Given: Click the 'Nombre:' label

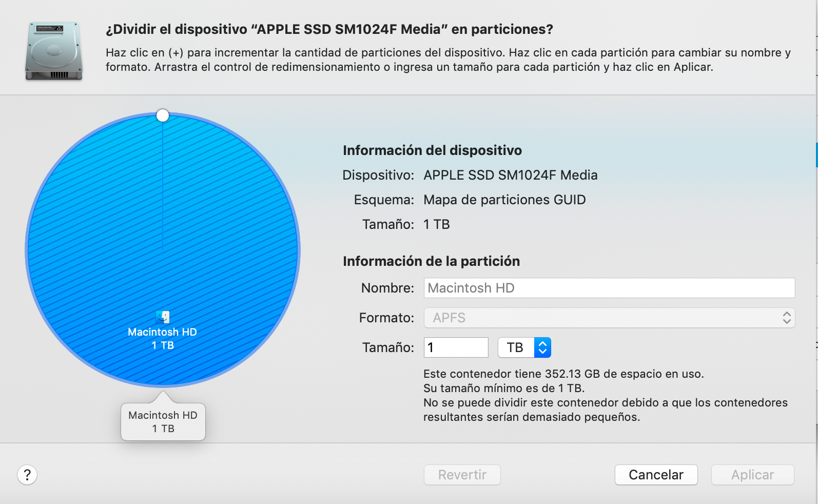Looking at the screenshot, I should click(388, 288).
